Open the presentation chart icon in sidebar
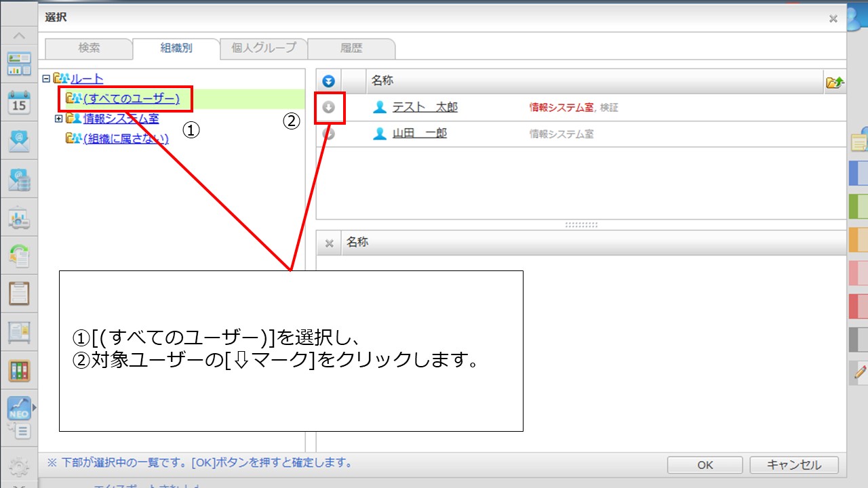The image size is (868, 488). 19,218
